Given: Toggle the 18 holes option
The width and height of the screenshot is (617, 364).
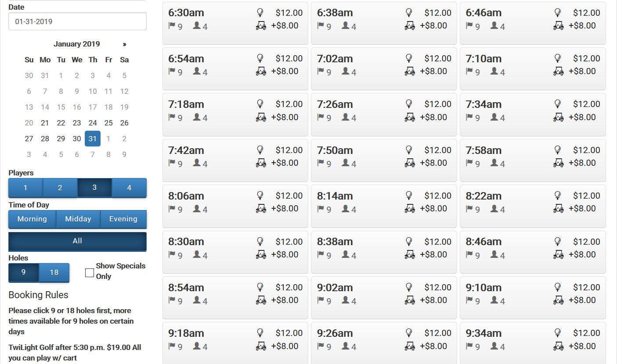Looking at the screenshot, I should coord(54,272).
